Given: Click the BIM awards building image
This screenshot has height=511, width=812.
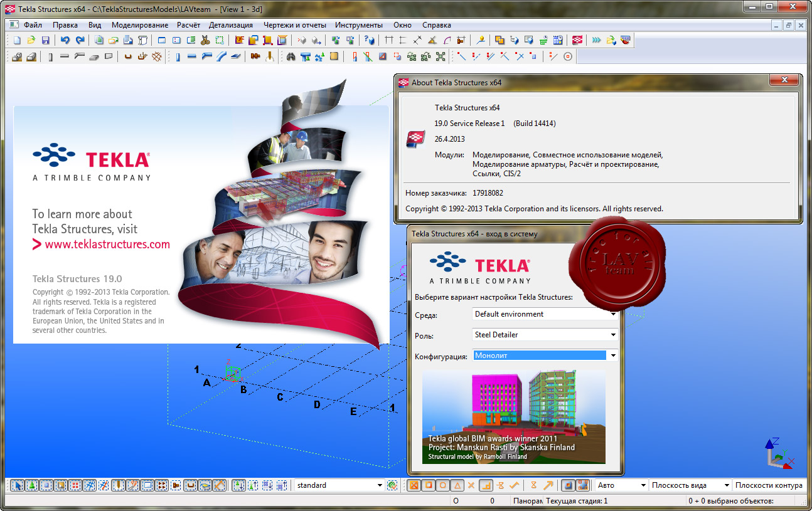Looking at the screenshot, I should click(x=514, y=416).
